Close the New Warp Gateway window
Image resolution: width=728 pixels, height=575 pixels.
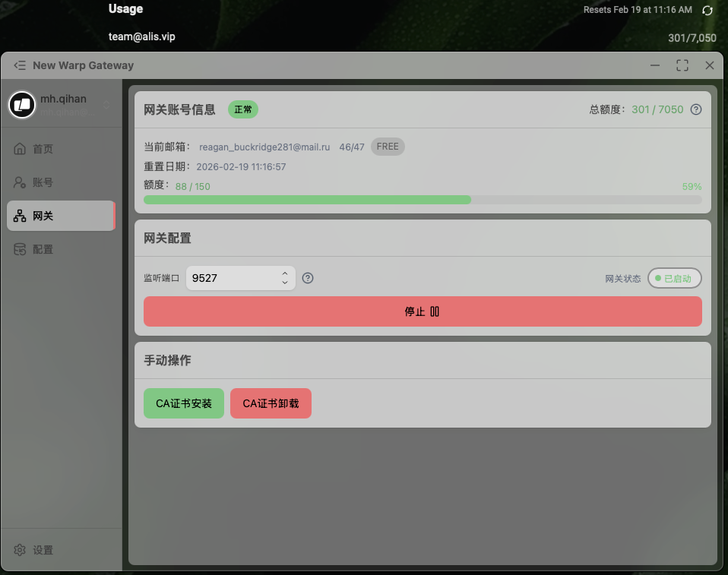point(710,65)
